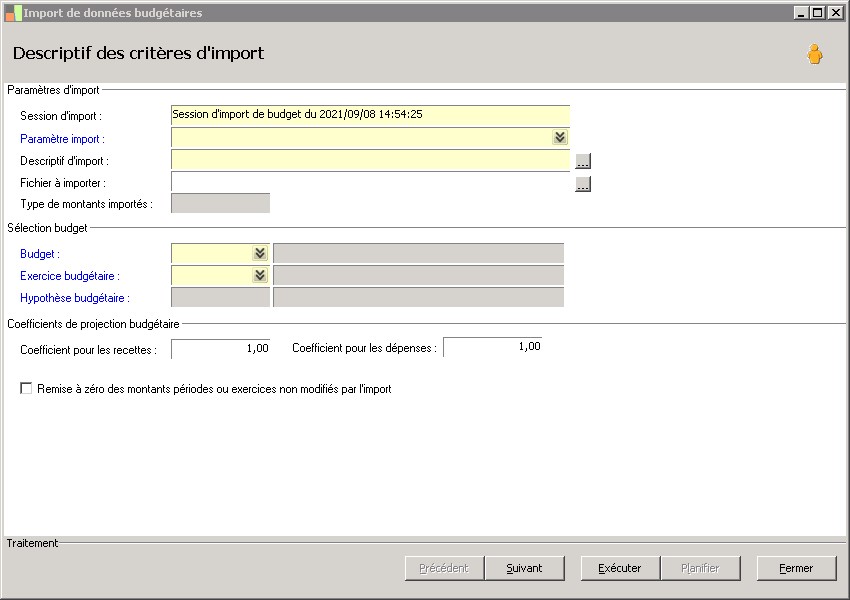Click the Descriptif d'import input field
Viewport: 850px width, 600px height.
pos(370,160)
